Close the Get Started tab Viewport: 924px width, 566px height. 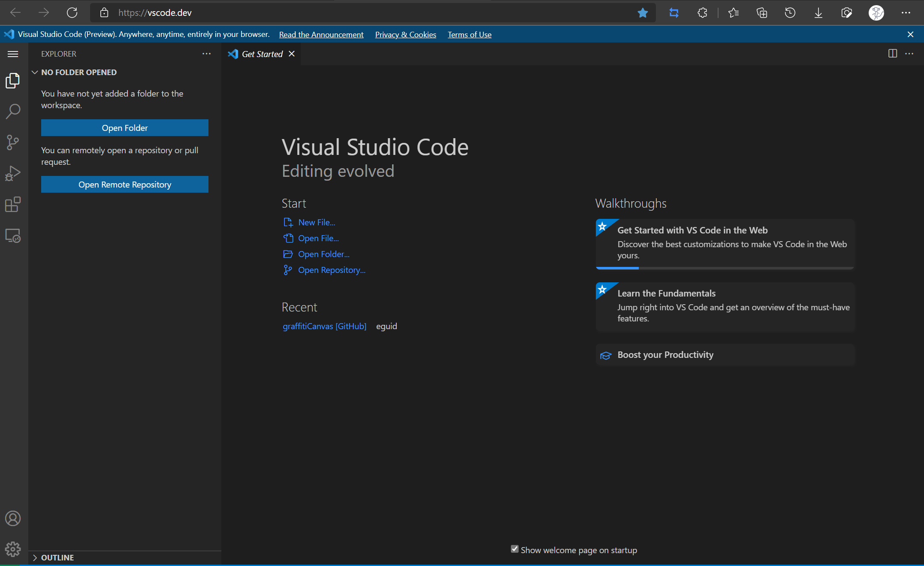click(x=292, y=54)
